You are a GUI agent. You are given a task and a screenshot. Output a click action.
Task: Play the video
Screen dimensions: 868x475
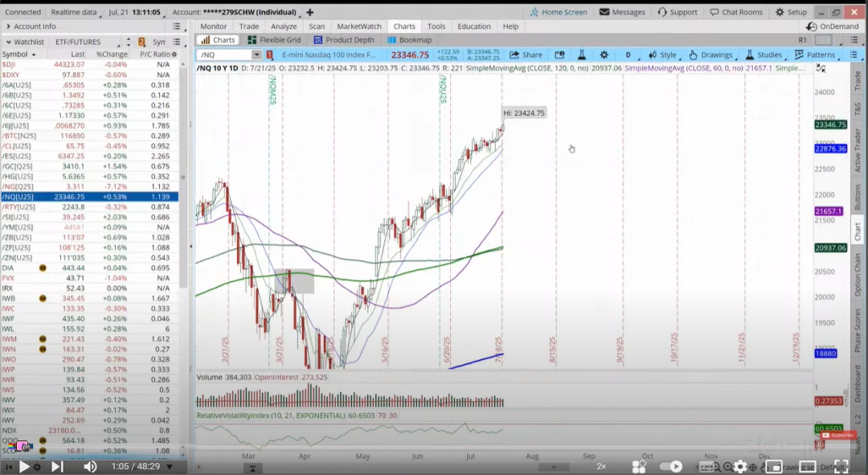[24, 467]
